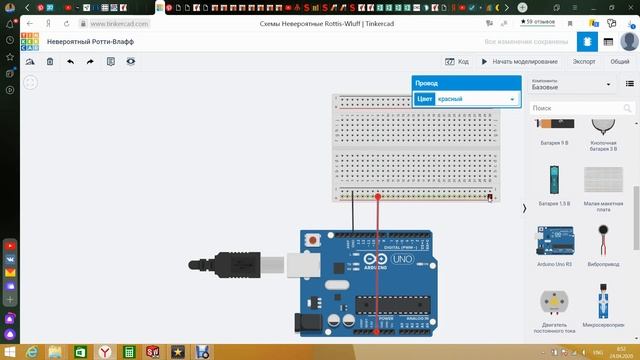Go back in the browser
The width and height of the screenshot is (640, 360).
point(30,24)
